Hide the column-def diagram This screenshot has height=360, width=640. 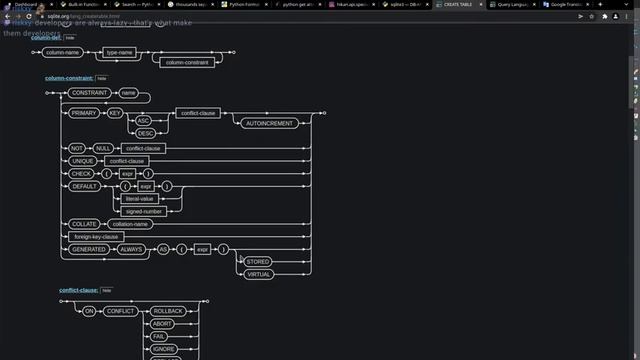coord(70,38)
